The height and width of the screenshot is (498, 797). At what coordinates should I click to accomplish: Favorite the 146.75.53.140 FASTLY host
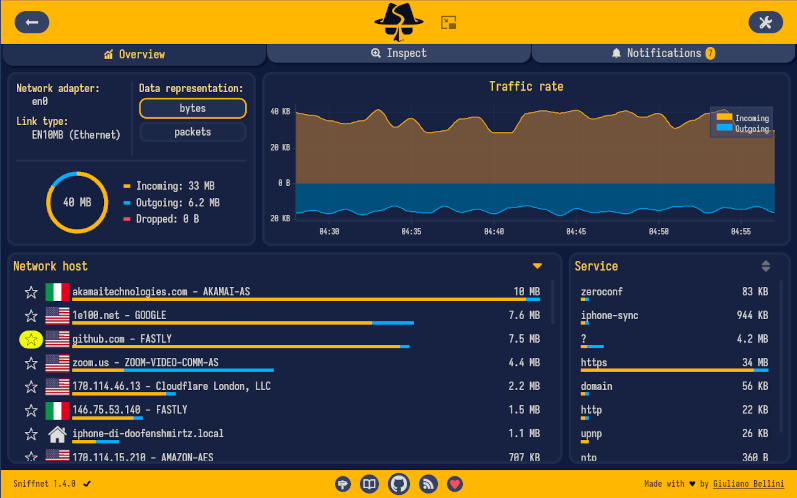(31, 410)
